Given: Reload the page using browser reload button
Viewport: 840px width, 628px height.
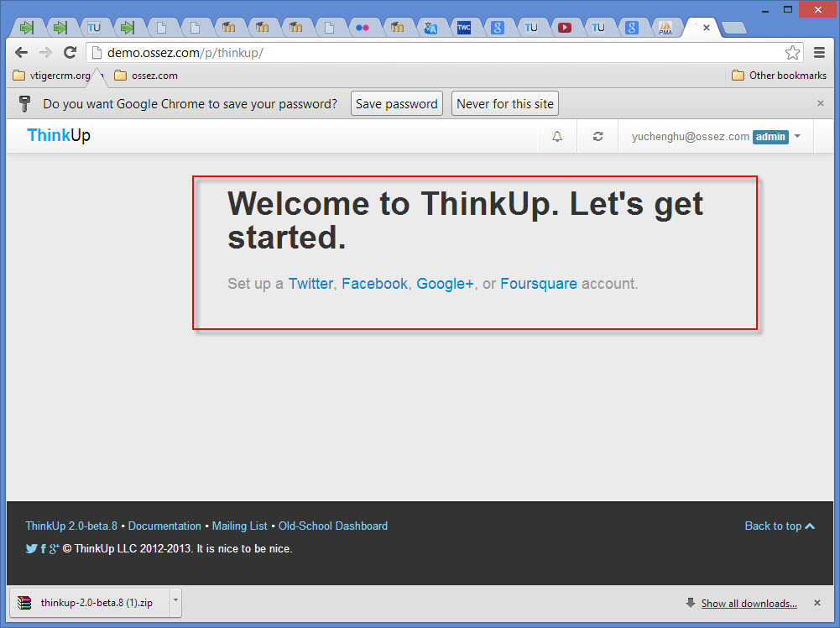Looking at the screenshot, I should tap(70, 52).
